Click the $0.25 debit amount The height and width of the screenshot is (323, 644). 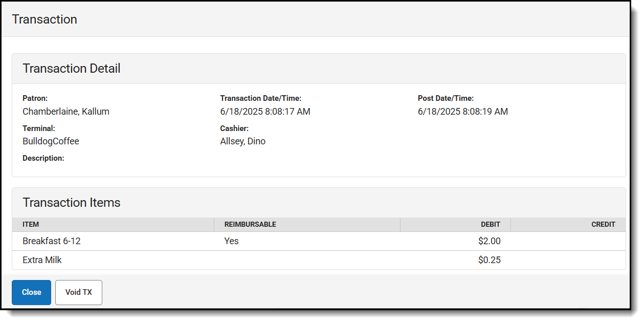pos(489,260)
